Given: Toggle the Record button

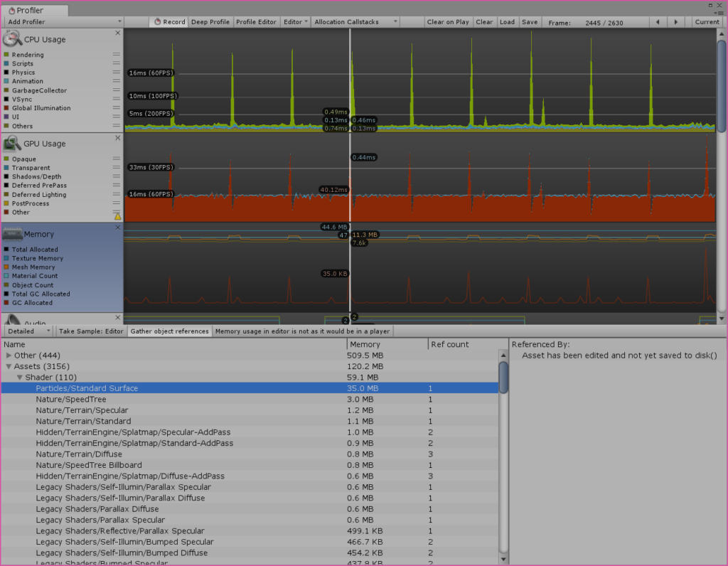Looking at the screenshot, I should click(x=169, y=22).
